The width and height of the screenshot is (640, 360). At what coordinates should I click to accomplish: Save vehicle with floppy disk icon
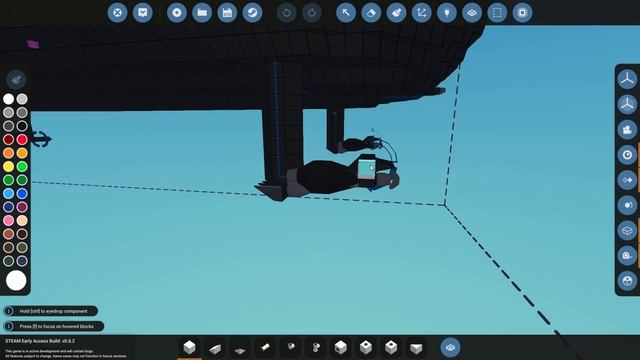[227, 13]
